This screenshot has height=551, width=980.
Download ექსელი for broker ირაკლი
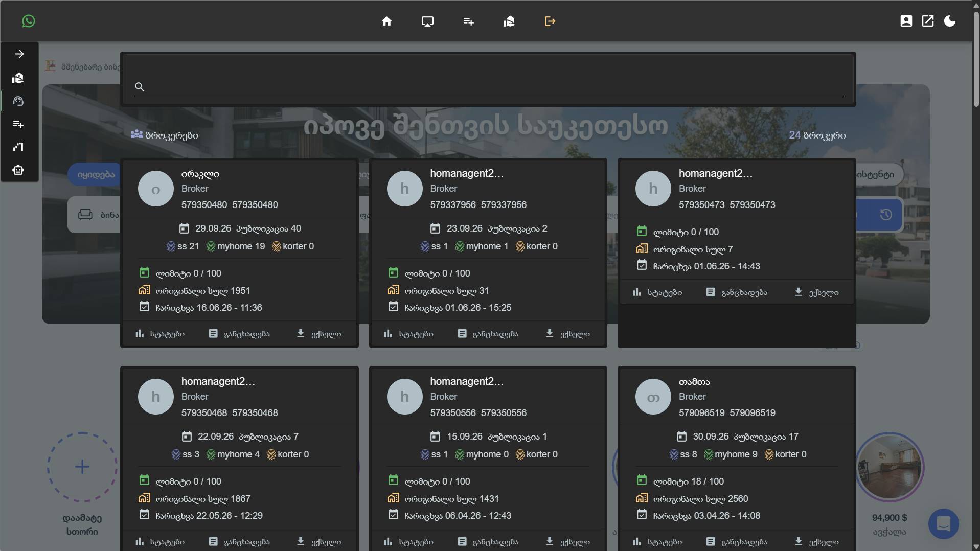pos(319,334)
